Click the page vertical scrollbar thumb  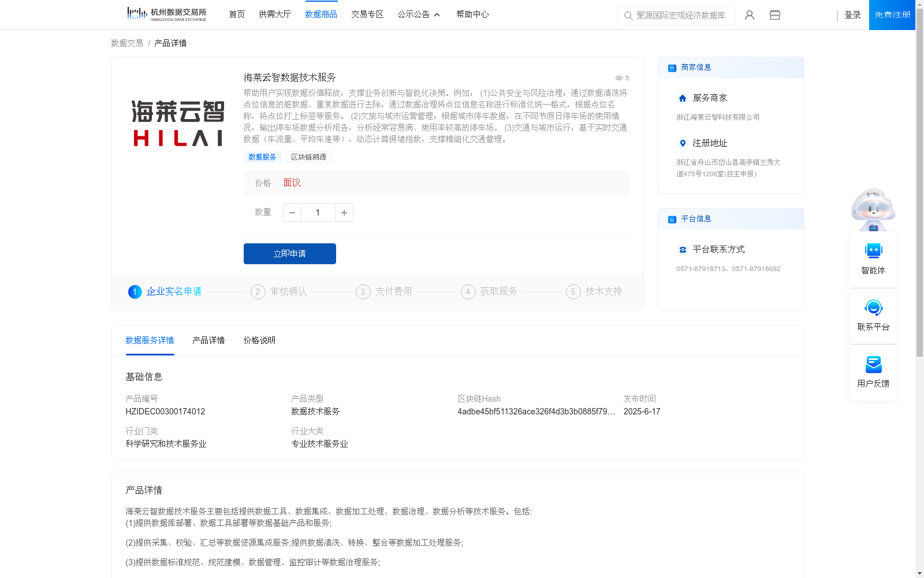click(x=919, y=183)
